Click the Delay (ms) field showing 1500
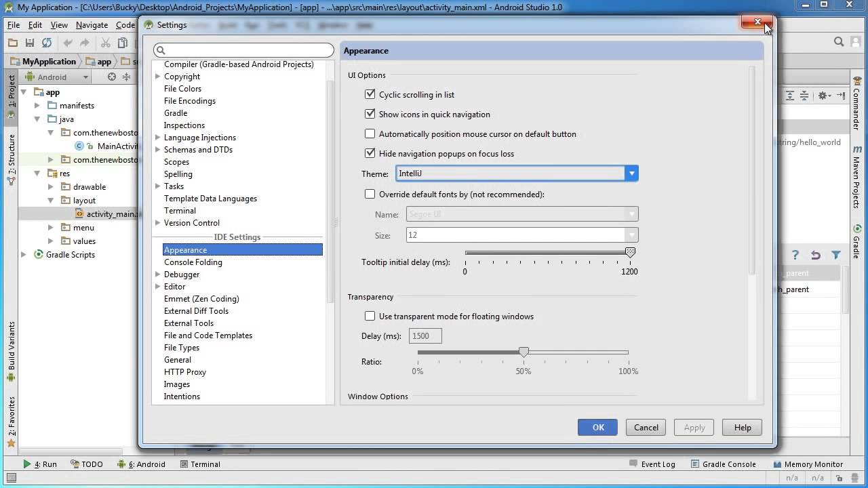 (x=425, y=335)
